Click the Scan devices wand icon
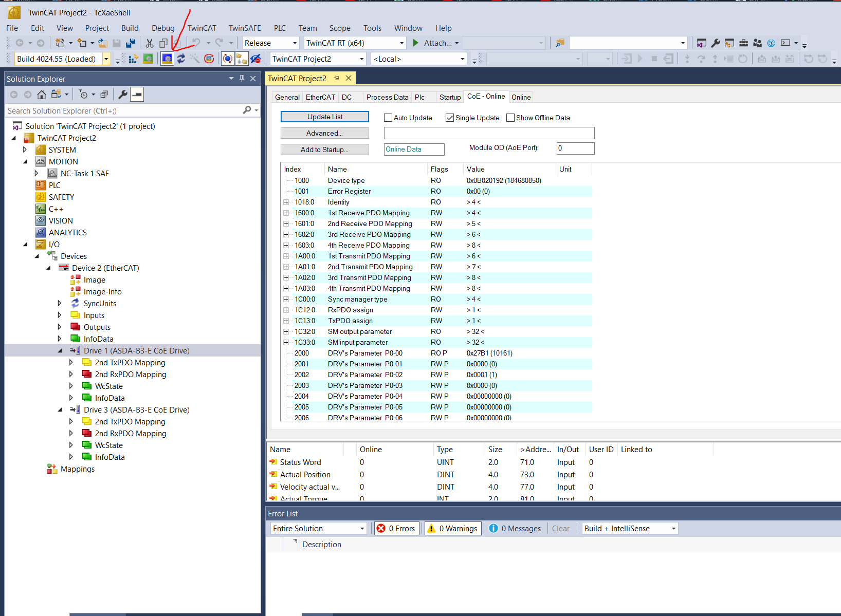This screenshot has height=616, width=841. pyautogui.click(x=195, y=59)
